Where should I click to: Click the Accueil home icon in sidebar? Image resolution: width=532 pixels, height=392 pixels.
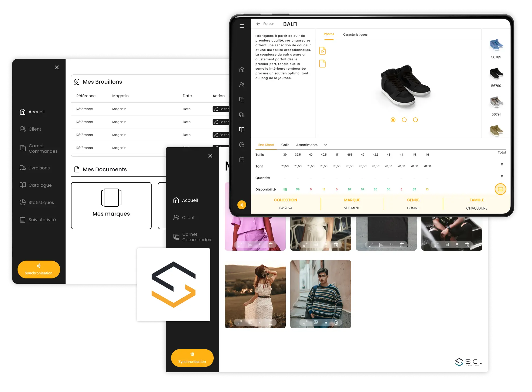pos(23,111)
